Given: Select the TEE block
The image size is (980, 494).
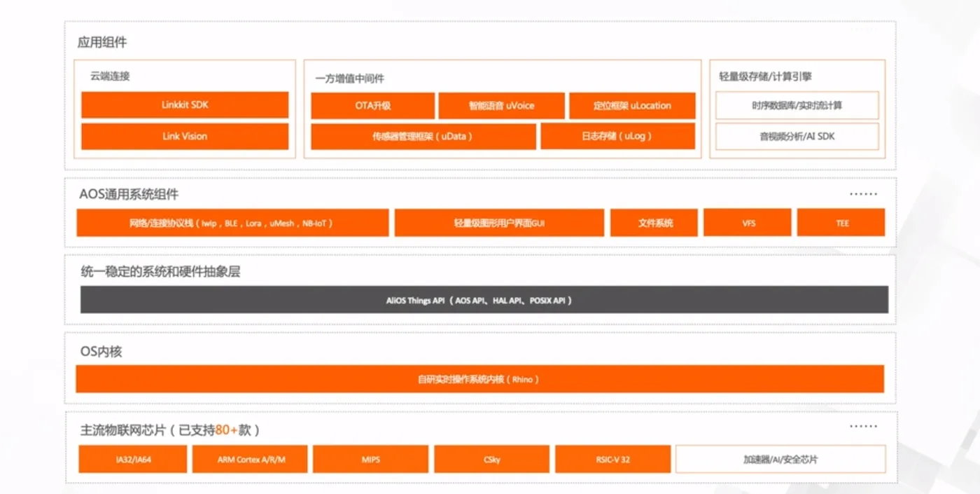Looking at the screenshot, I should pos(841,223).
